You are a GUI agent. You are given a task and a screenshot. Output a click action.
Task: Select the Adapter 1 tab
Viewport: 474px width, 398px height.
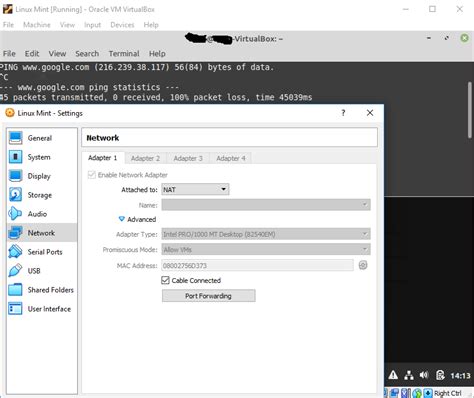pyautogui.click(x=103, y=158)
